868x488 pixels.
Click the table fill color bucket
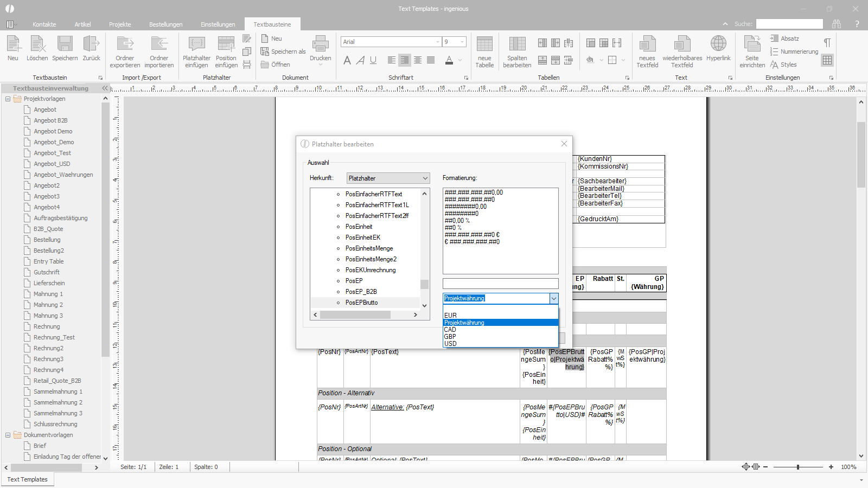[x=590, y=60]
